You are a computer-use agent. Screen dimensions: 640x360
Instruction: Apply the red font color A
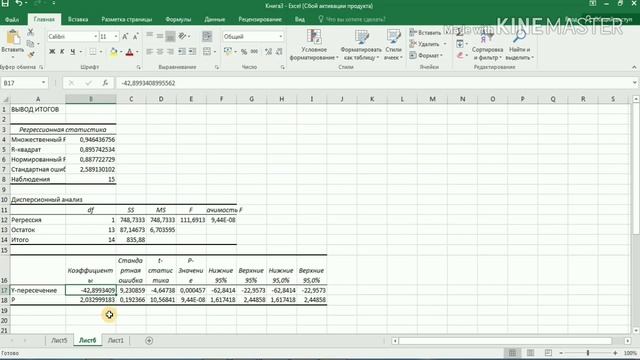coord(129,52)
